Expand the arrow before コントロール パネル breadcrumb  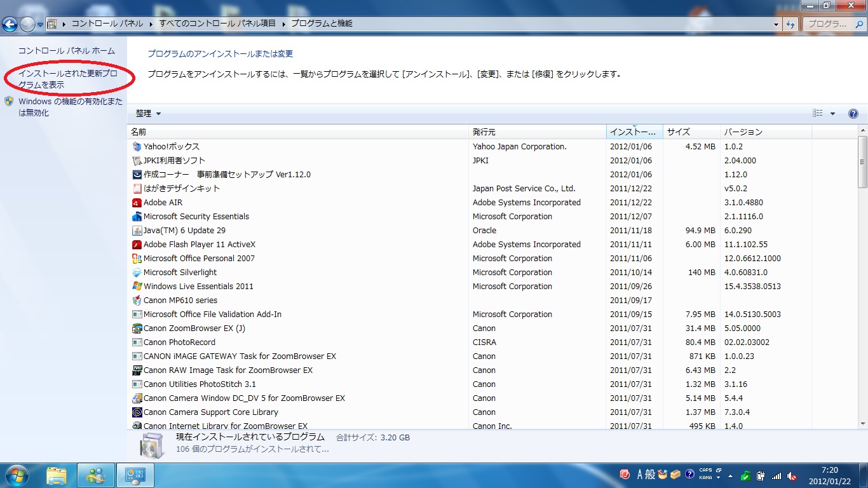click(x=64, y=24)
